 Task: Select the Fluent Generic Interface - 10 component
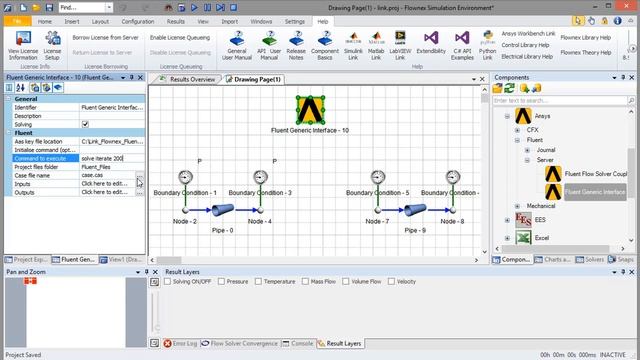click(x=310, y=110)
